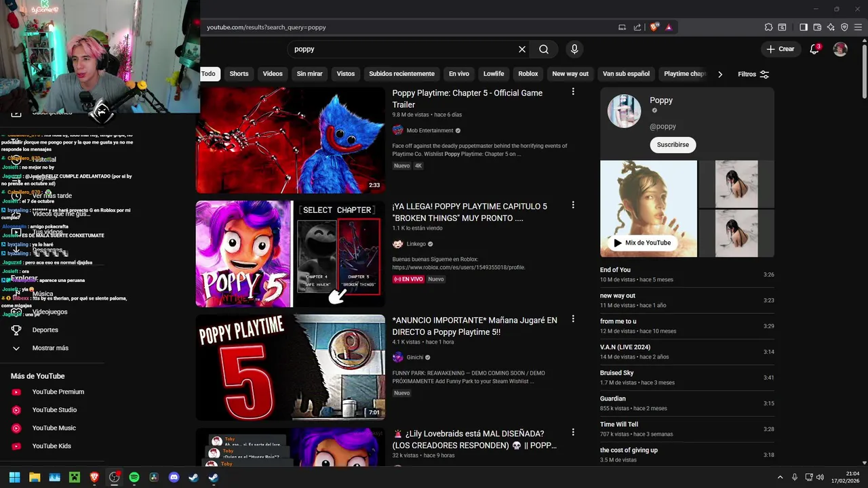
Task: Open the browser hamburger menu
Action: coord(859,27)
